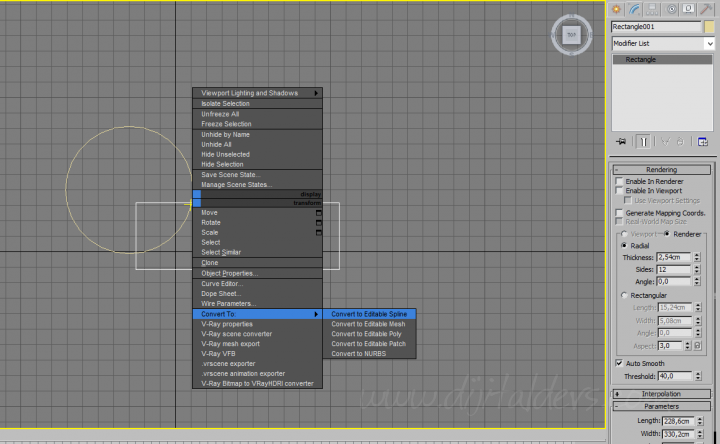
Task: Choose Convert to Editable Spline
Action: click(371, 314)
